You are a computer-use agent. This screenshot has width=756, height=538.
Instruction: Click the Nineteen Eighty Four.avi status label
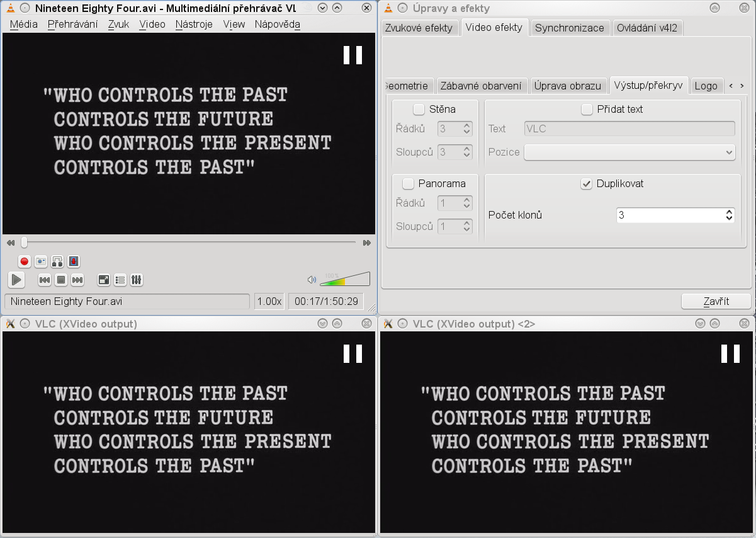coord(127,301)
